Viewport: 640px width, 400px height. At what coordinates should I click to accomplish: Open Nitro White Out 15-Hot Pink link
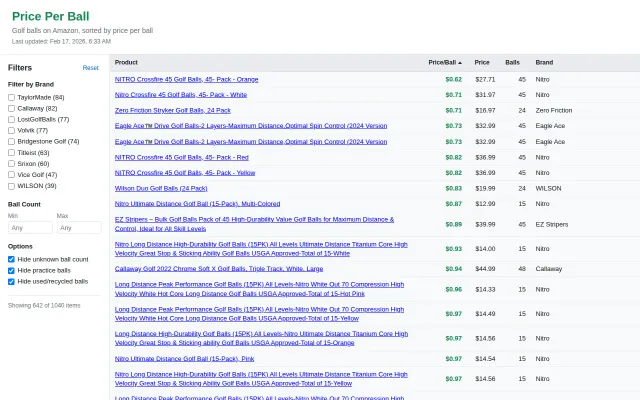pyautogui.click(x=260, y=289)
